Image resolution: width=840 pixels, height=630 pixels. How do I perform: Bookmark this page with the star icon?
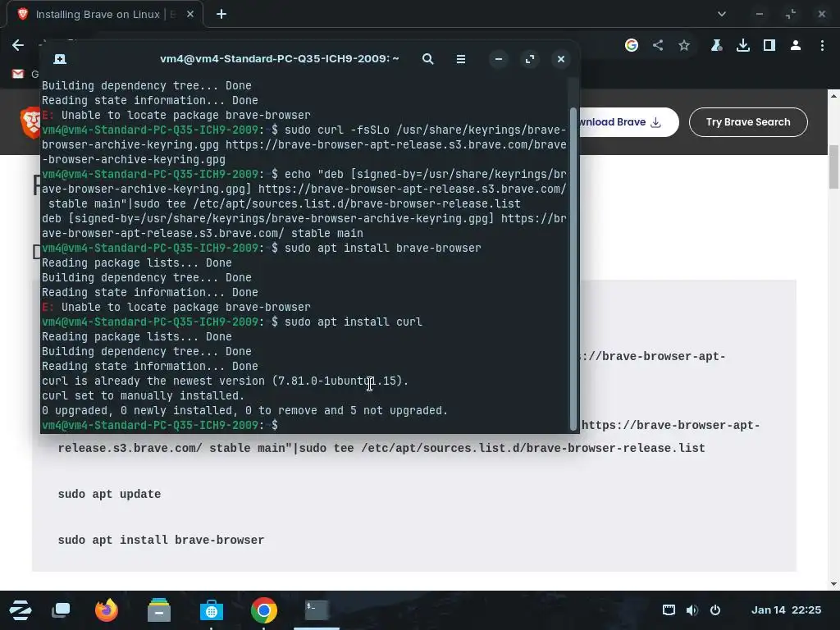pyautogui.click(x=684, y=45)
